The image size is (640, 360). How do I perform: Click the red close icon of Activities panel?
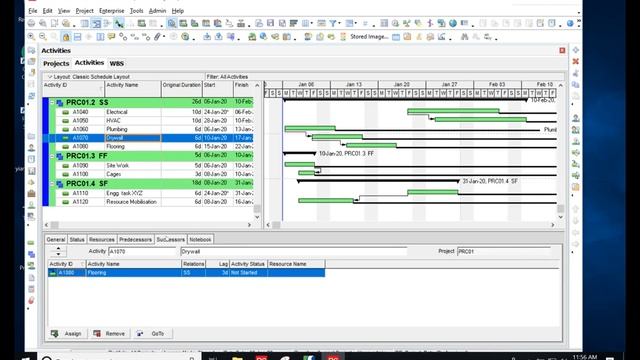(x=562, y=50)
